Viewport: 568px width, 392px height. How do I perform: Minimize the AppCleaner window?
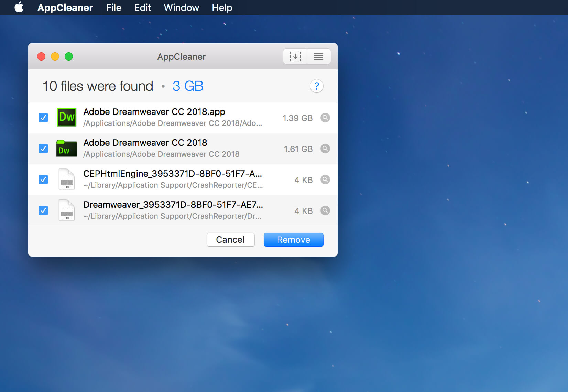55,56
